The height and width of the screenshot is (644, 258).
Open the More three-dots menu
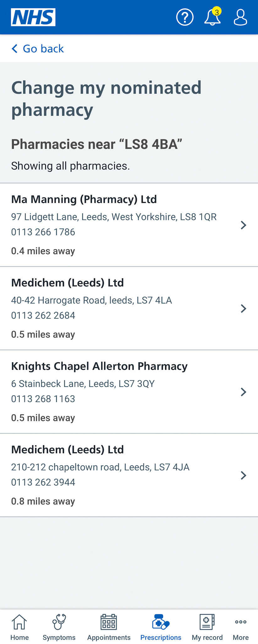(x=241, y=622)
